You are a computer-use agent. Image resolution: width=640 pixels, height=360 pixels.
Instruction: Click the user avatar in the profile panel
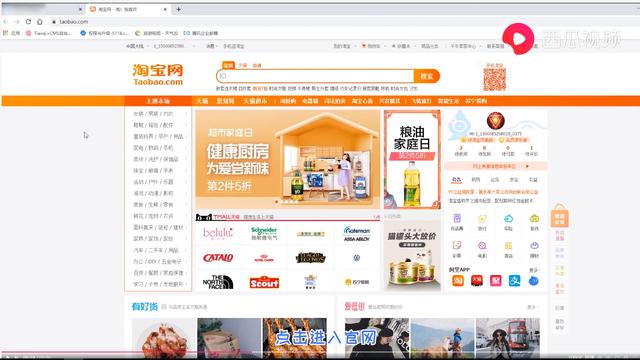click(496, 121)
